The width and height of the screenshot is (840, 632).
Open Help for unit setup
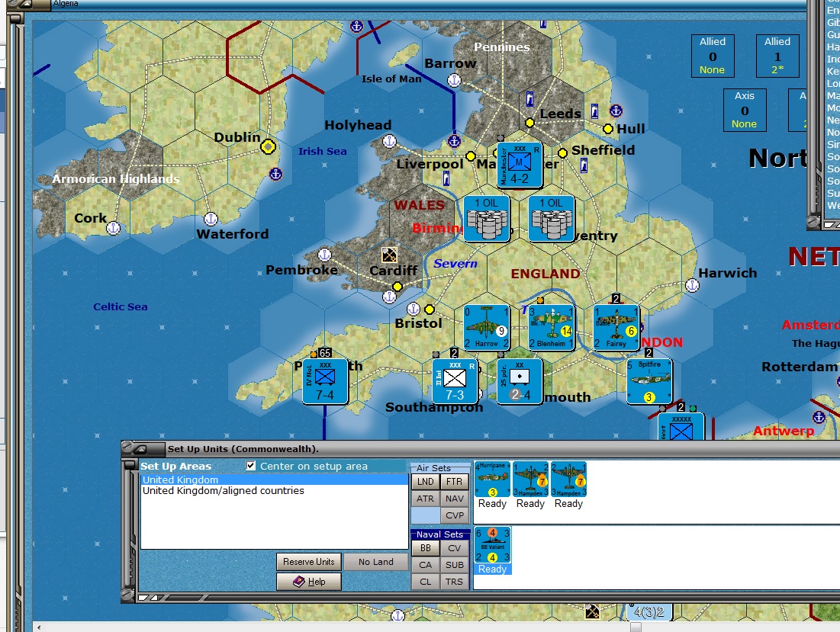[308, 582]
